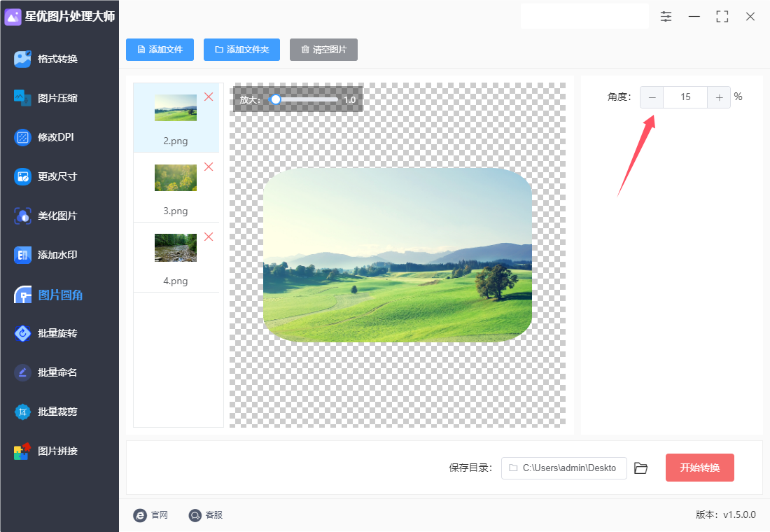This screenshot has width=770, height=532.
Task: Click the 图片拼接 puzzle icon
Action: coord(22,451)
